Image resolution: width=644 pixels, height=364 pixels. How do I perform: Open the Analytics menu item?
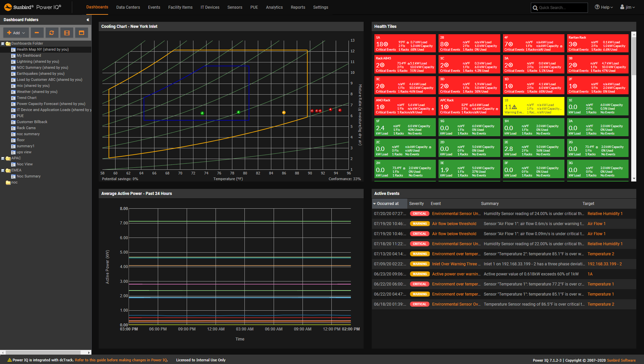pos(274,7)
